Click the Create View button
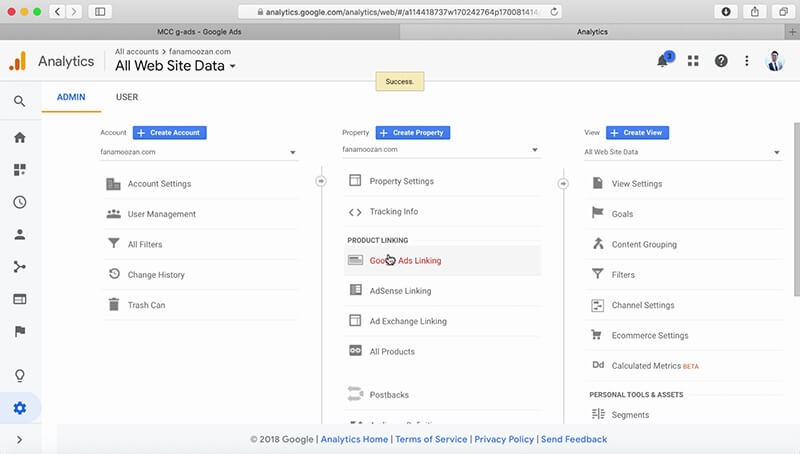Screen dimensions: 800x454 click(637, 133)
